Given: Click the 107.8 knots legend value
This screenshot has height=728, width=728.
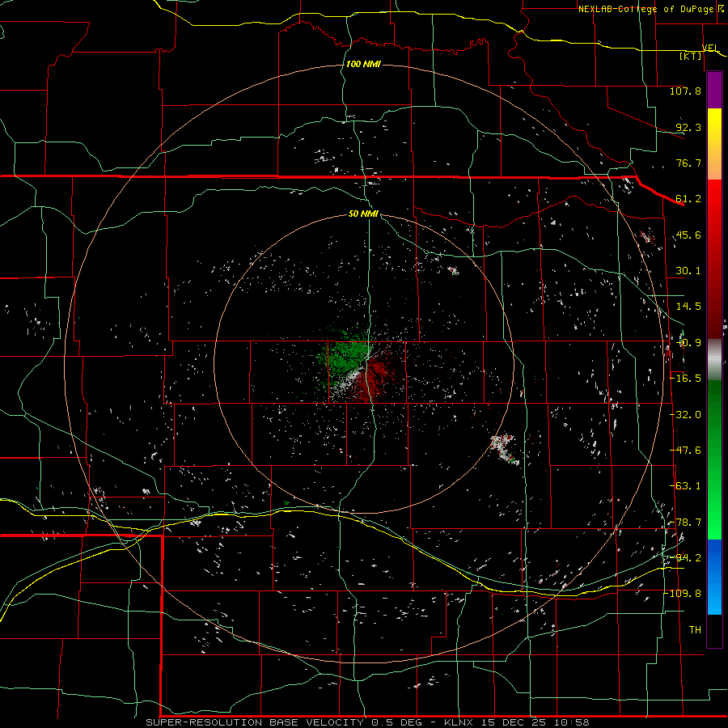Looking at the screenshot, I should (685, 91).
